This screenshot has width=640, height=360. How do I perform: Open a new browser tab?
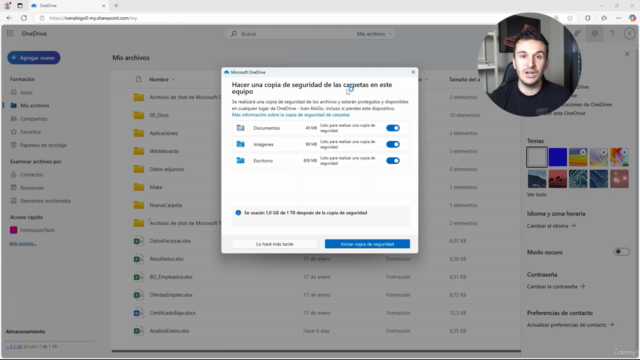tap(116, 6)
